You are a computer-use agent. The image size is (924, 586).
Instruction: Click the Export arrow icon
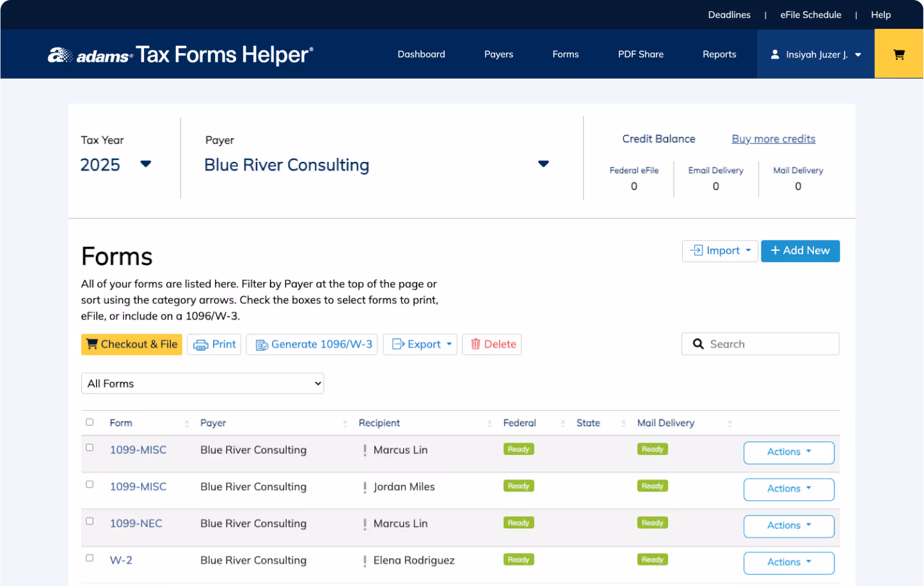pos(449,344)
